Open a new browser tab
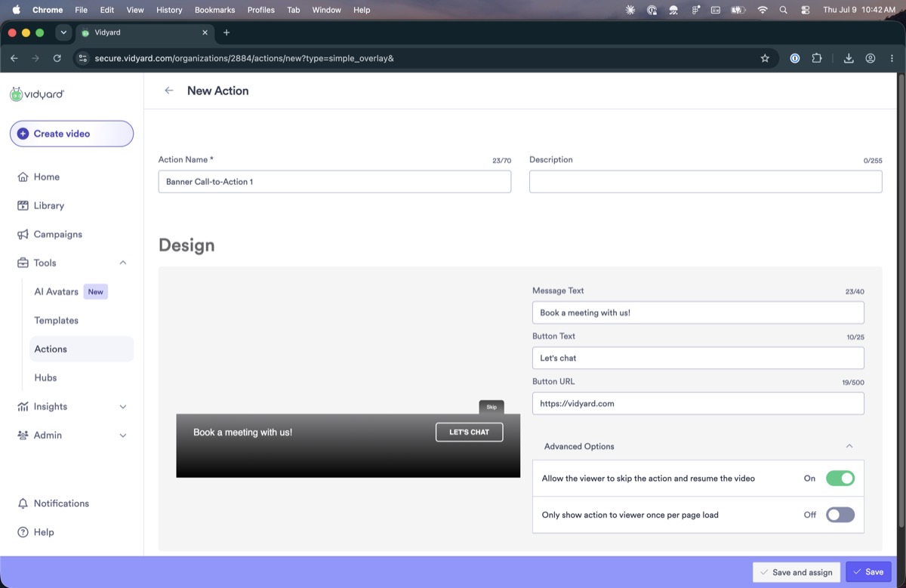 pos(226,32)
